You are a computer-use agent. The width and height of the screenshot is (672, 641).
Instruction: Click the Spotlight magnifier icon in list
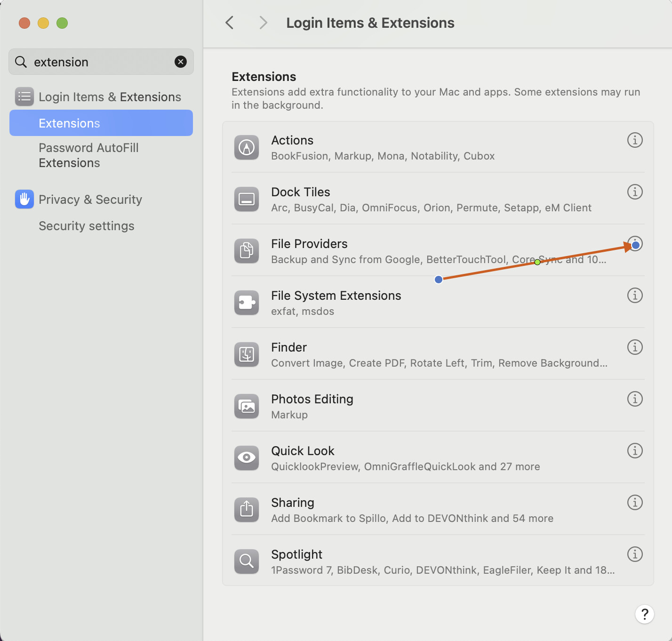[x=247, y=561]
